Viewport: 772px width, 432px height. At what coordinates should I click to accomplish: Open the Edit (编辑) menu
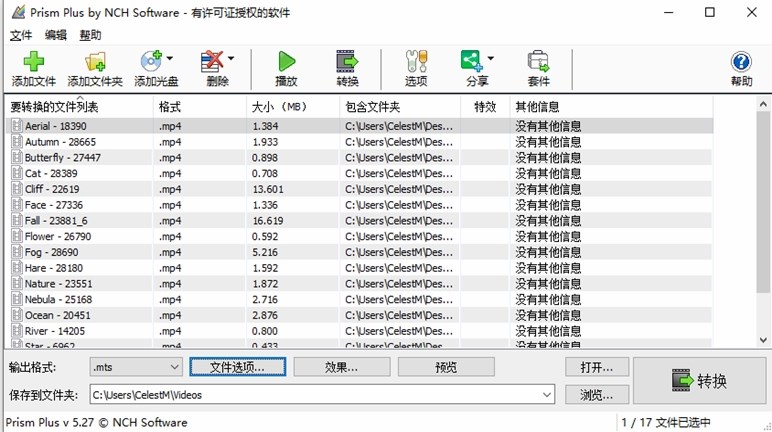click(56, 35)
